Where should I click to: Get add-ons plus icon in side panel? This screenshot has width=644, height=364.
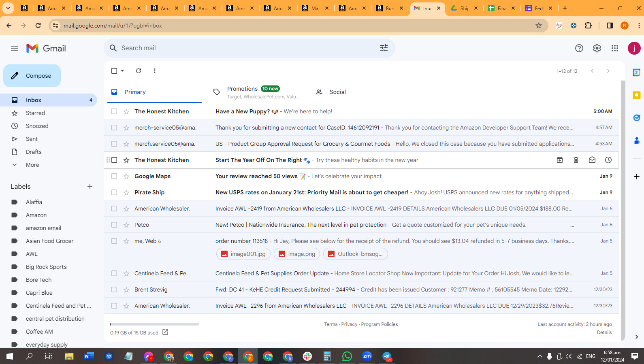(637, 177)
